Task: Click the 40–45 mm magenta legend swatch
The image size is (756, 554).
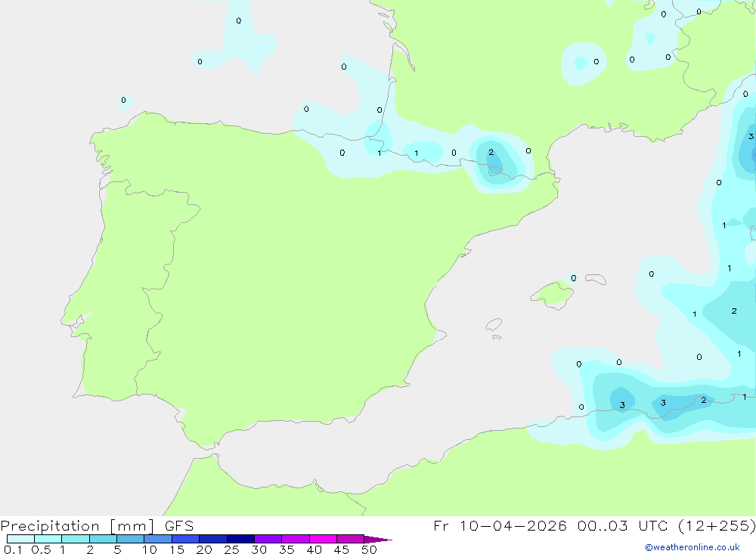Action: coord(323,539)
